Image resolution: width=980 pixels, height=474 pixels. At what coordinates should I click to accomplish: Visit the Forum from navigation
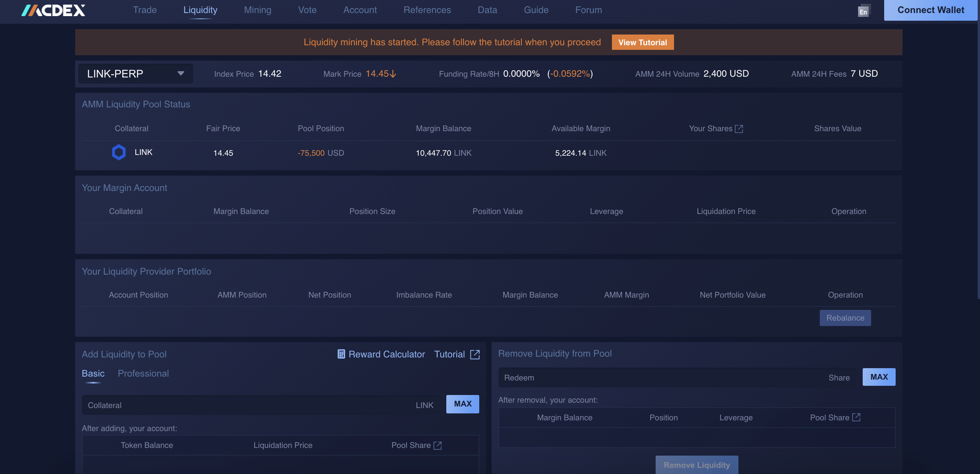(x=589, y=10)
